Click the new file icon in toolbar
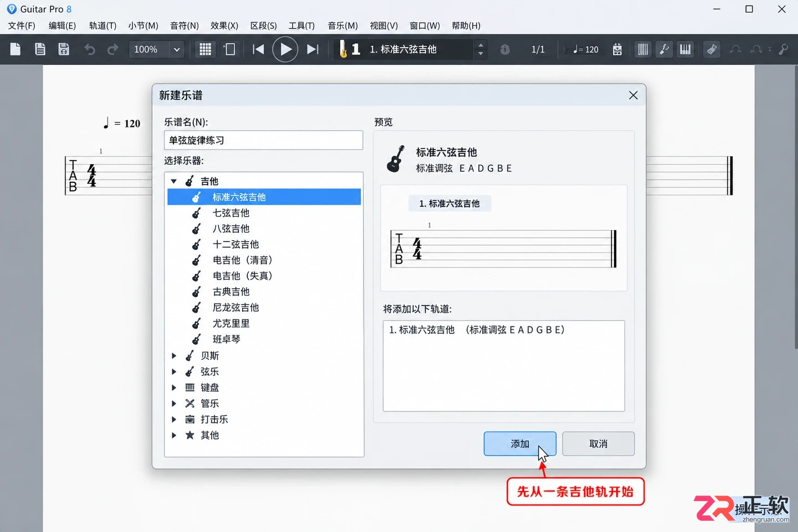This screenshot has height=532, width=798. 16,49
